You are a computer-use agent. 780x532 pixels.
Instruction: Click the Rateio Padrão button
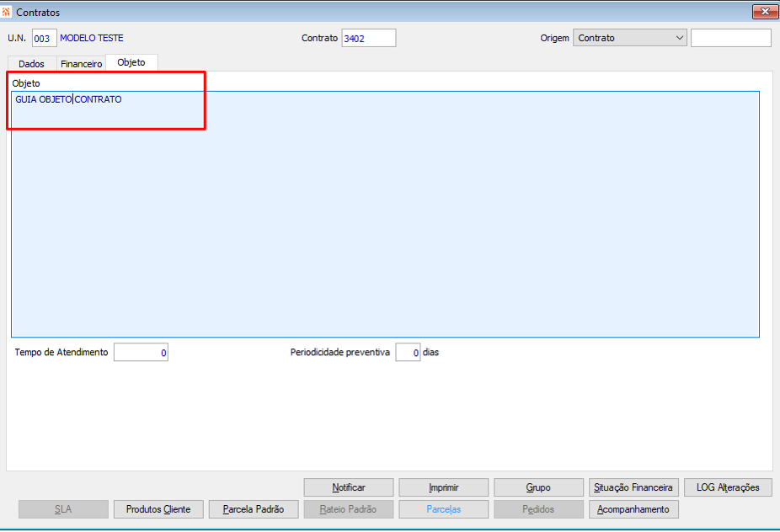[349, 509]
